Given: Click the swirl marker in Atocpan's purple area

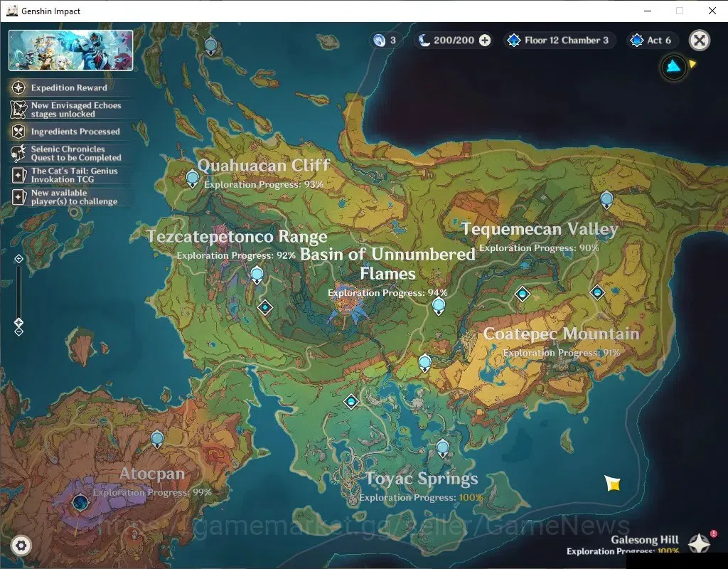Looking at the screenshot, I should [80, 502].
